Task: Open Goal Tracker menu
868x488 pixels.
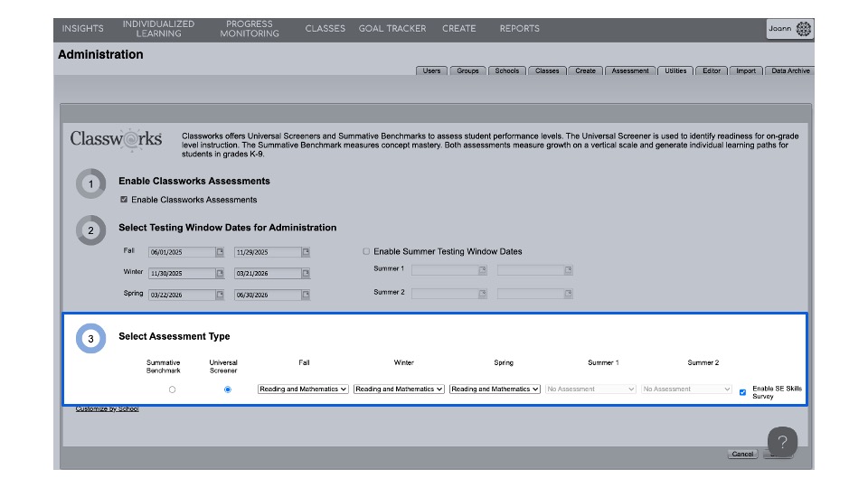Action: tap(392, 29)
